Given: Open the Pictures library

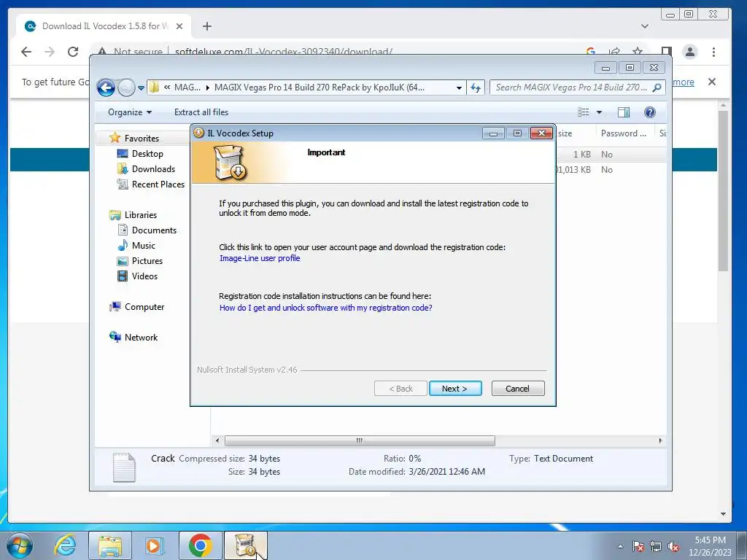Looking at the screenshot, I should (x=147, y=261).
